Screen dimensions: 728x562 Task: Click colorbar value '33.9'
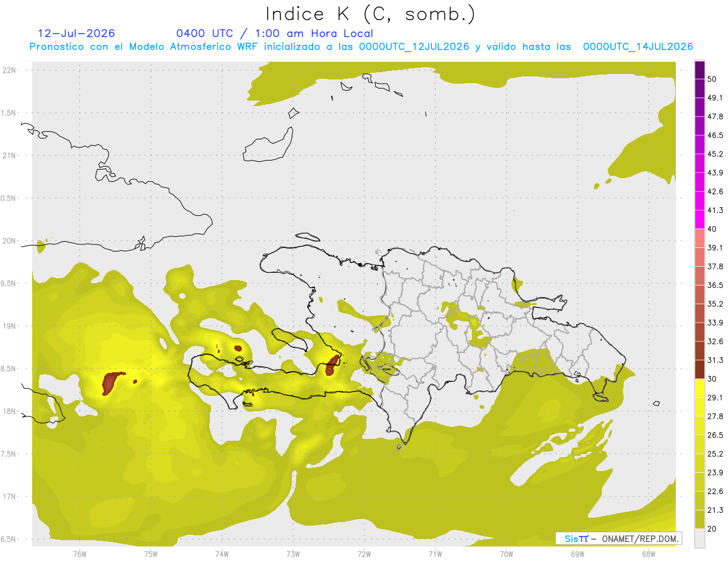(715, 323)
